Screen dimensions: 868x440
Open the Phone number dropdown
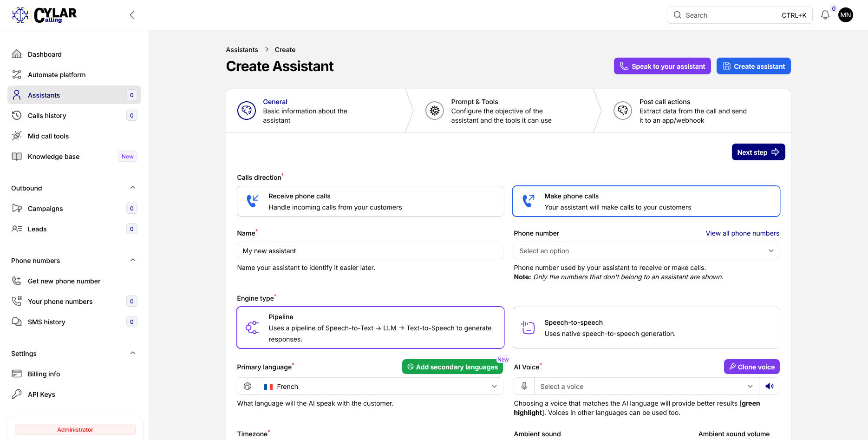point(646,250)
